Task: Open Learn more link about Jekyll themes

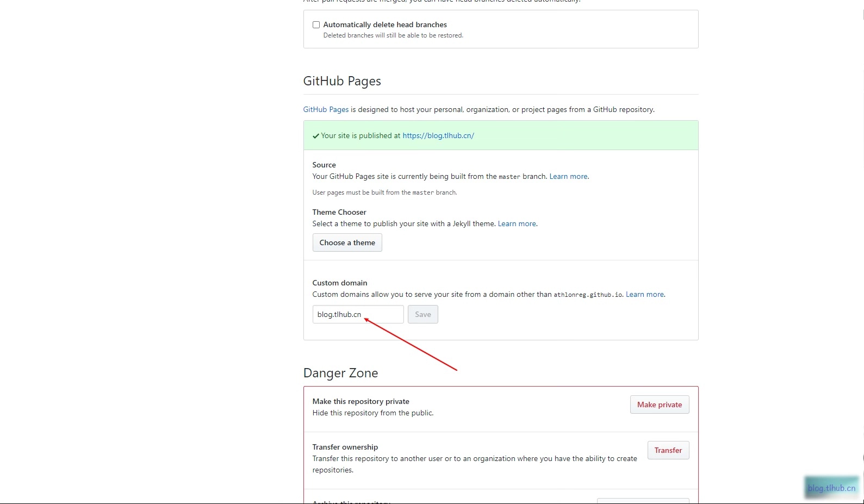Action: click(517, 223)
